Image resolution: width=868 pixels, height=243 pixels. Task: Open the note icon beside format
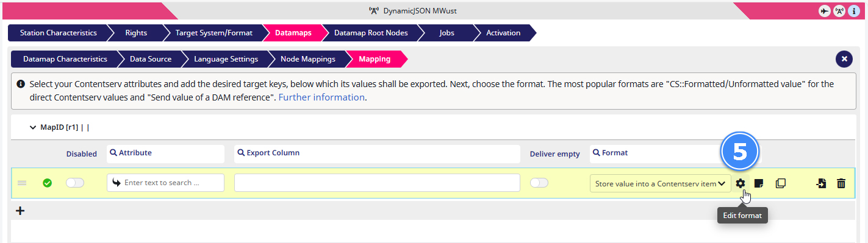pos(759,183)
